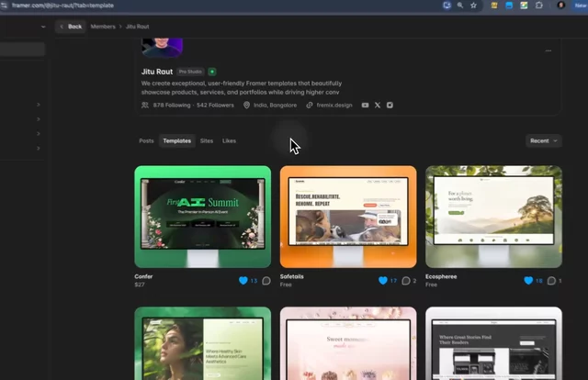The height and width of the screenshot is (380, 588).
Task: Click the blue extension icon in toolbar
Action: click(x=509, y=6)
